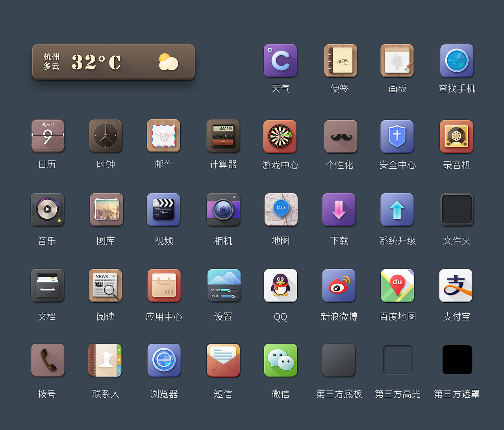Open the 相机 camera app

(x=223, y=210)
